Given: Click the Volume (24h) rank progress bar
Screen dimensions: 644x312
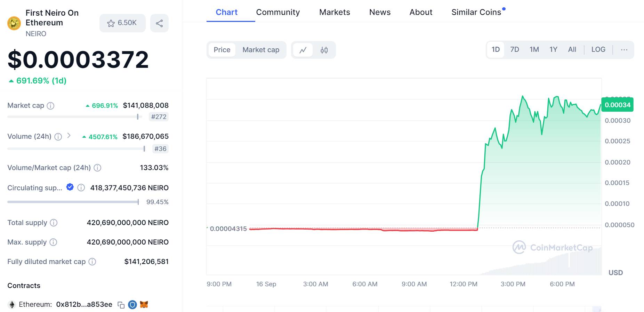Looking at the screenshot, I should coord(76,149).
